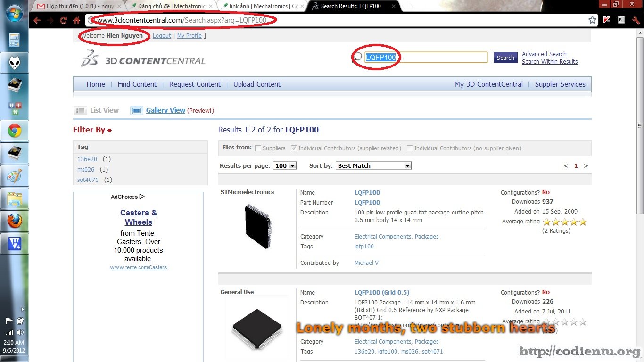Open the Kaspersky extension icon
Screen dimensions: 644x362
(x=607, y=20)
